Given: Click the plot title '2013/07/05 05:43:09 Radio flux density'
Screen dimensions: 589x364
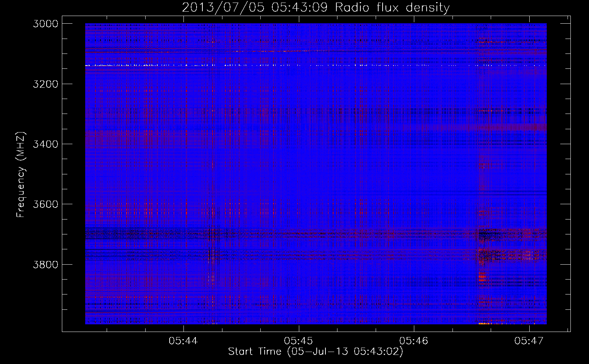Looking at the screenshot, I should pos(316,8).
